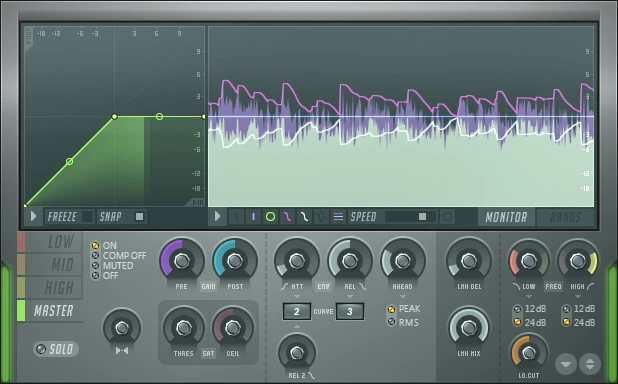Toggle the white curve display icon

click(x=304, y=216)
